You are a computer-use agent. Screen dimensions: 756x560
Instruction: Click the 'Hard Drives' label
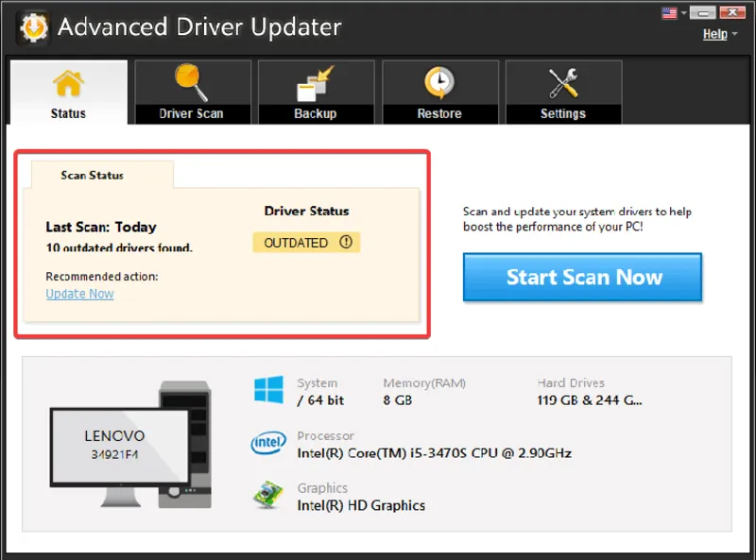tap(571, 382)
